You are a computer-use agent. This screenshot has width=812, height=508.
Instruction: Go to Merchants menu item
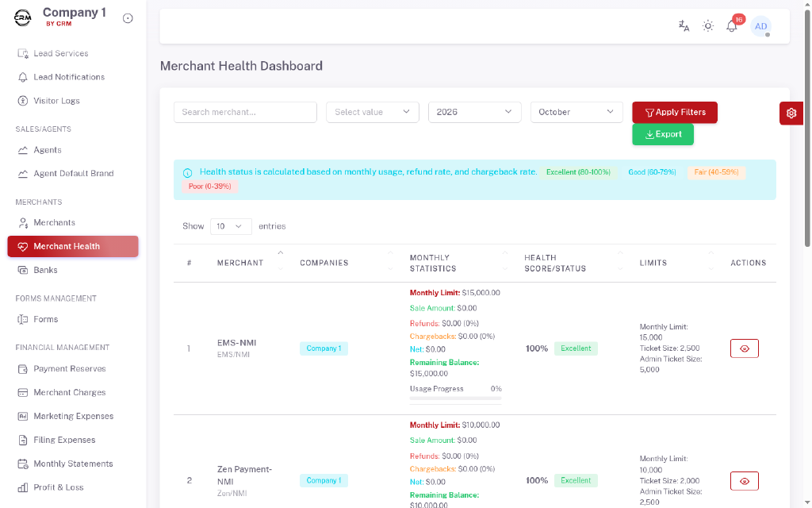(x=73, y=223)
